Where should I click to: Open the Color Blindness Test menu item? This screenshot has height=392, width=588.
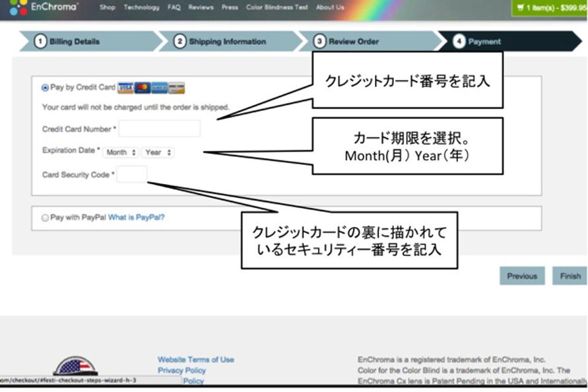(x=277, y=7)
